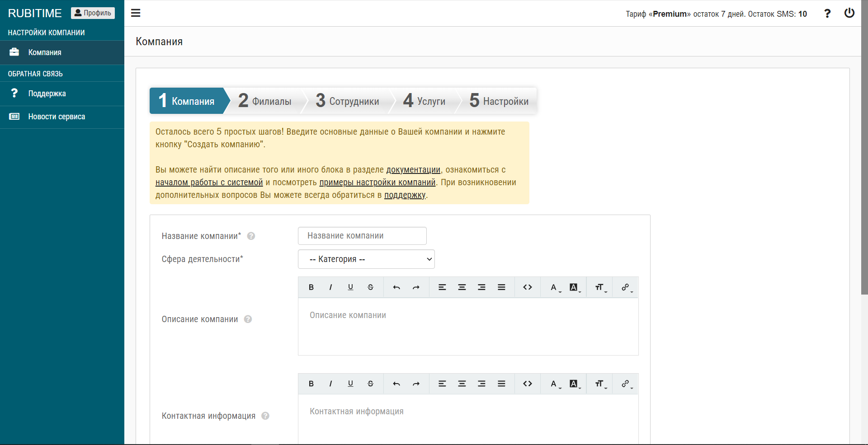The height and width of the screenshot is (445, 868).
Task: Click help icon beside Описание компании label
Action: 248,319
